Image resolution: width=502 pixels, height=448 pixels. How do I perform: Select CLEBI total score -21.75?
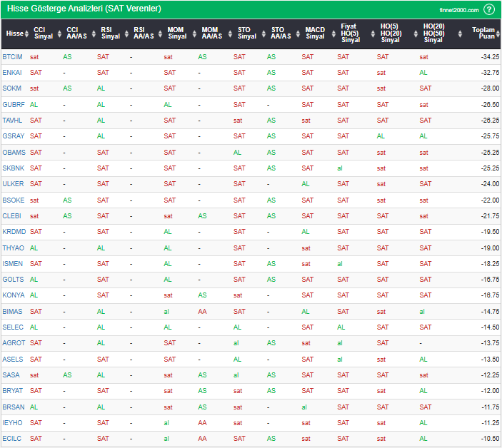click(x=490, y=216)
